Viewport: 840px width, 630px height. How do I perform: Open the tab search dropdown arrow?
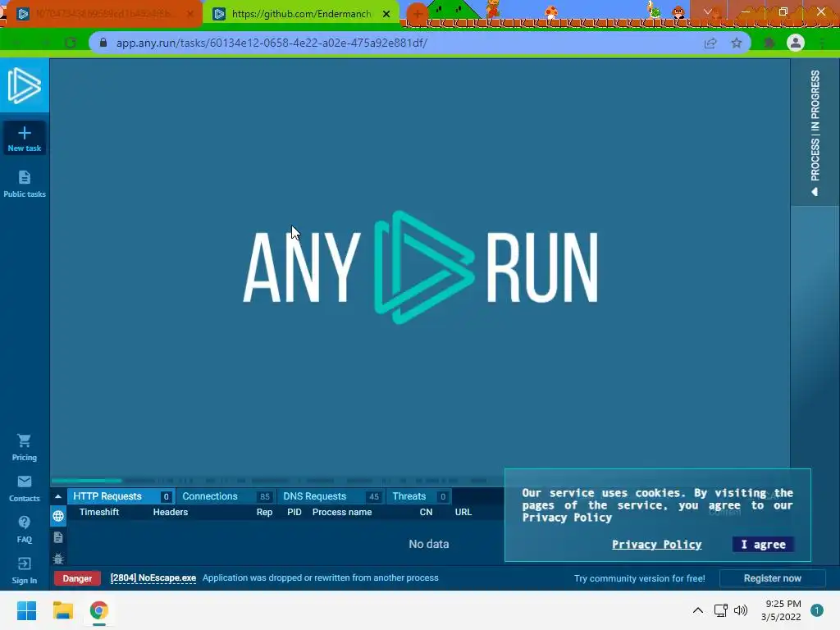click(x=708, y=11)
